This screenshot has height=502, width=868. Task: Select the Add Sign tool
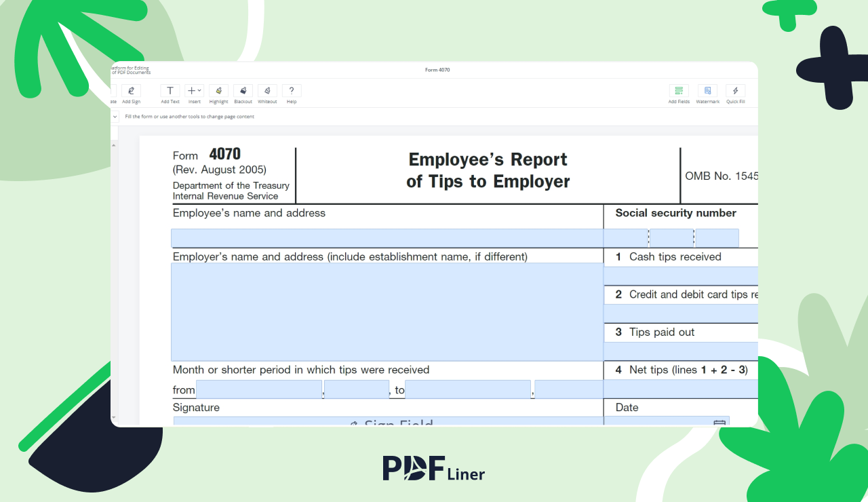click(x=131, y=91)
